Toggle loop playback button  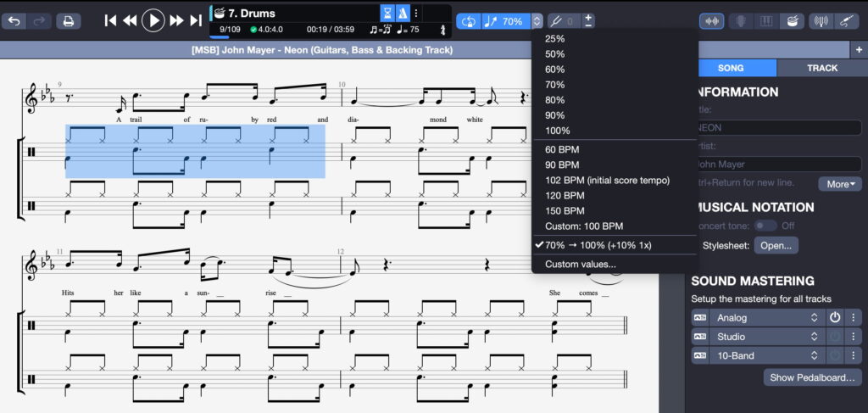coord(468,21)
